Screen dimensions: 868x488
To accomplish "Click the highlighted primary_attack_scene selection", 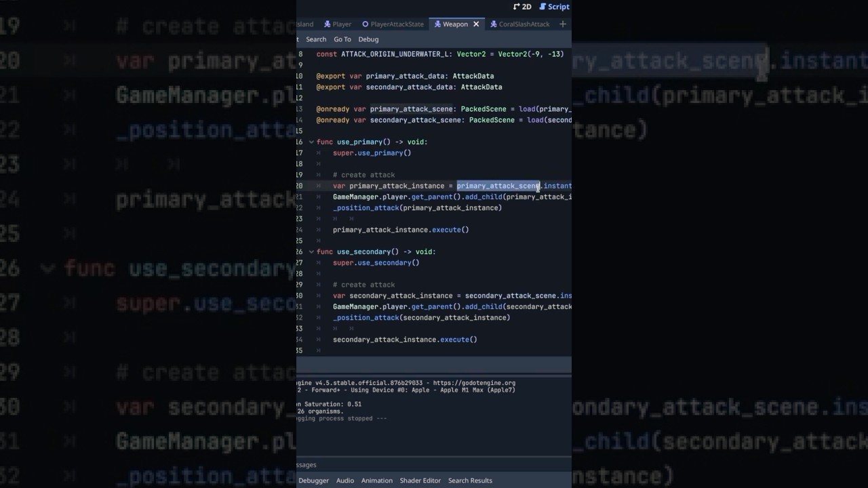I will 498,186.
